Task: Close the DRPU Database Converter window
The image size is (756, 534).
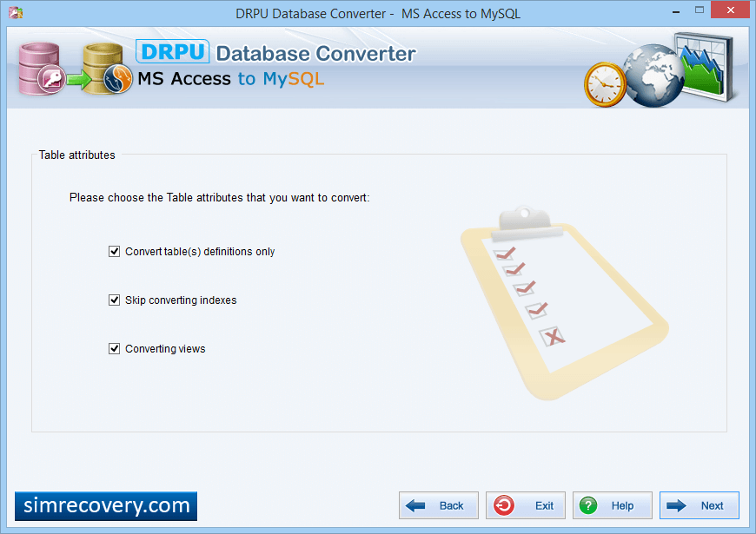Action: (x=731, y=10)
